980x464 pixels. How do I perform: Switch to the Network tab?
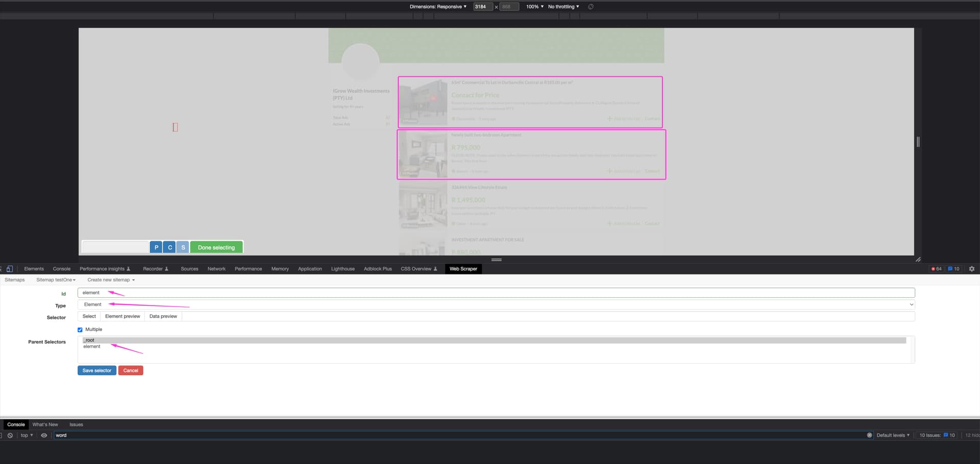coord(216,269)
